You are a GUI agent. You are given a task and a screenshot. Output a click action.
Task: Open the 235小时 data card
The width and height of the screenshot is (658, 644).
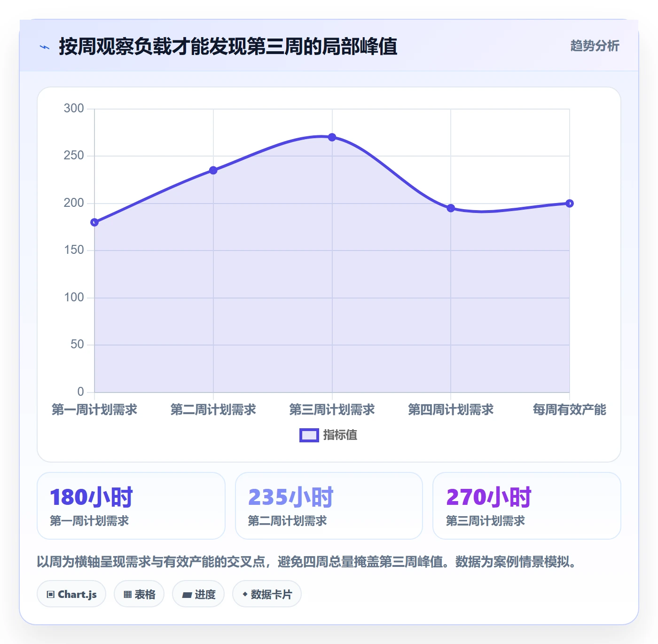[329, 506]
